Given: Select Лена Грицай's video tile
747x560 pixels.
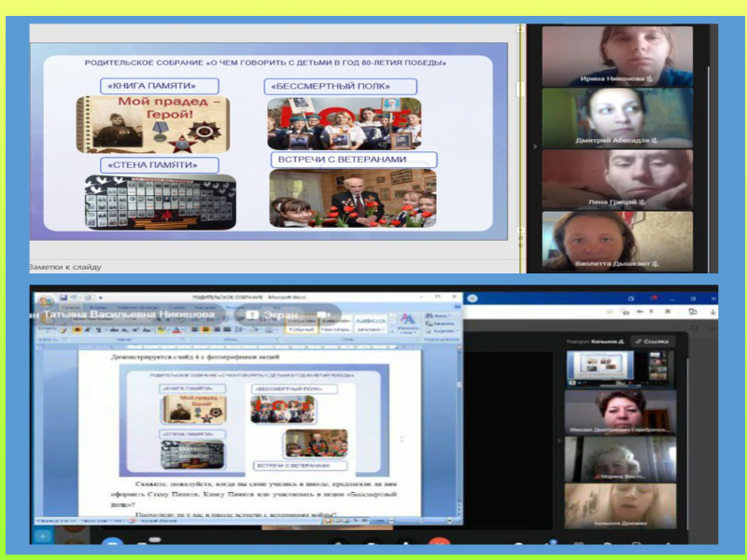Looking at the screenshot, I should pos(617,179).
